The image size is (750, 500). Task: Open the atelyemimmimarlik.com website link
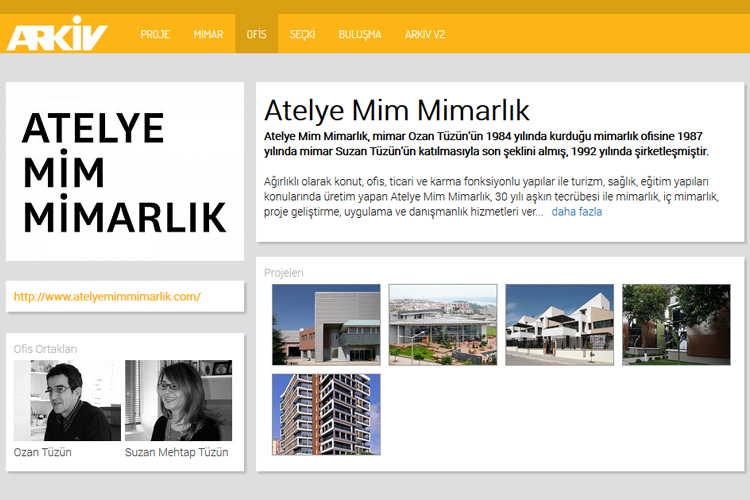click(x=107, y=296)
